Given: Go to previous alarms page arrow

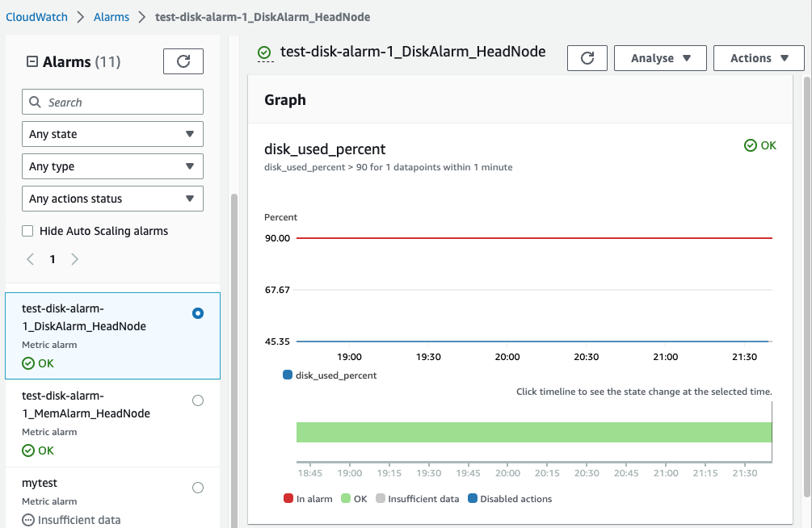Looking at the screenshot, I should pos(30,259).
